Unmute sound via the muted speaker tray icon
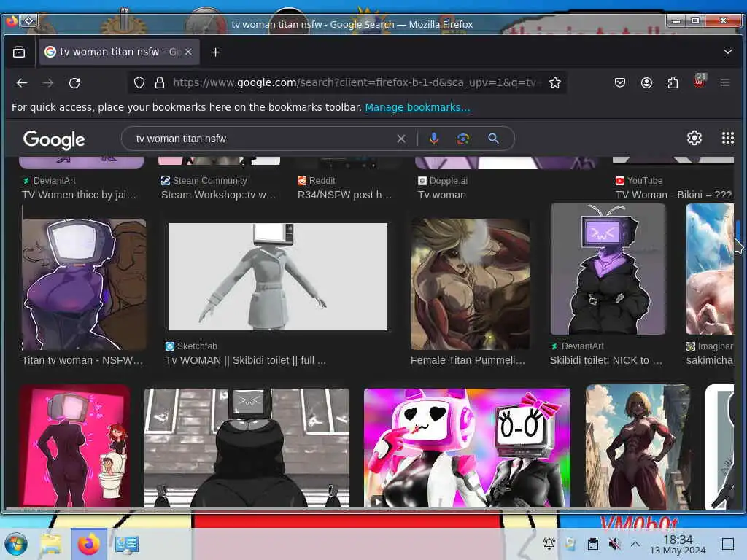747x560 pixels. coord(614,543)
